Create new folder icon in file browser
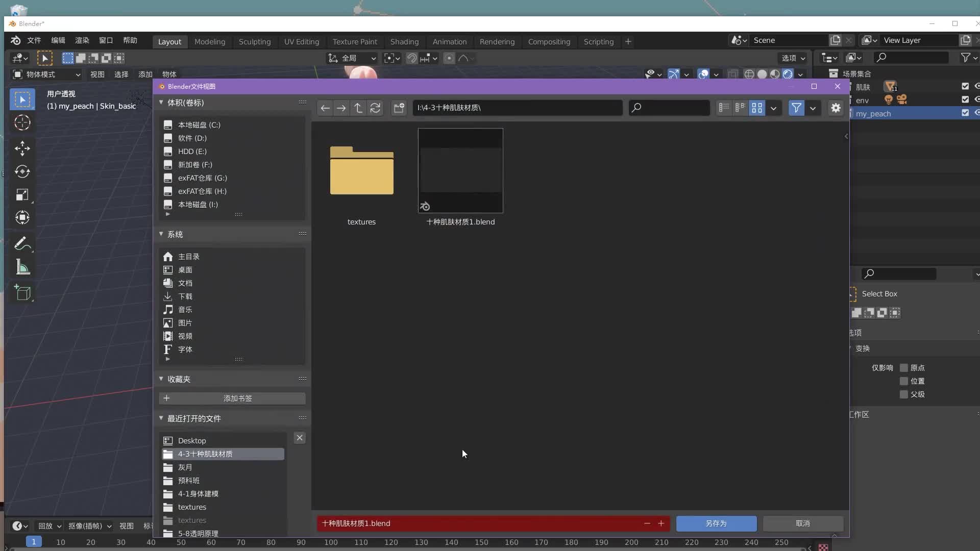Viewport: 980px width, 551px height. coord(399,108)
